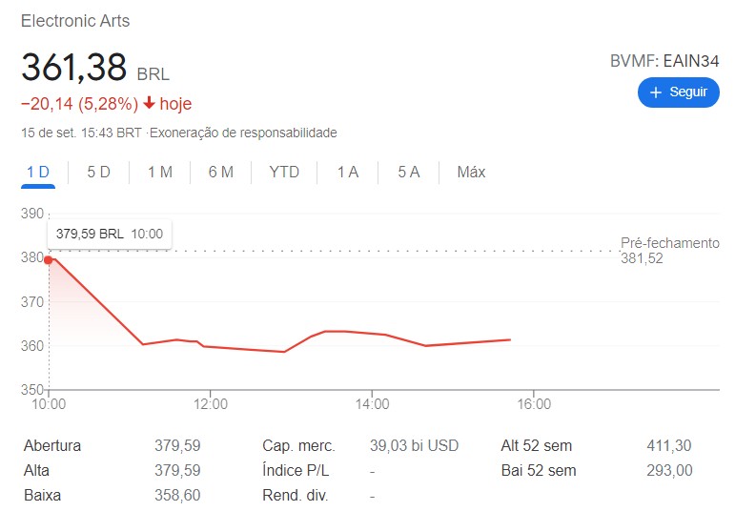Click the 379,59 BRL chart tooltip
Viewport: 756px width, 532px height.
[x=109, y=234]
